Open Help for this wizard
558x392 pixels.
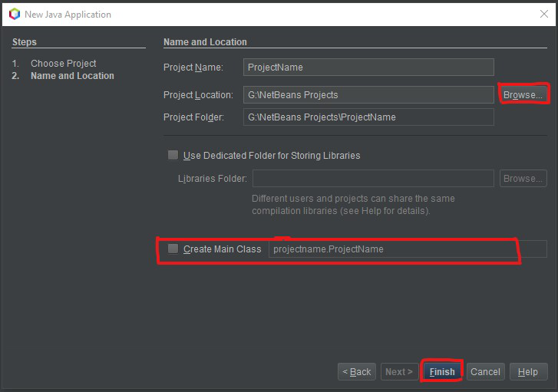(529, 372)
